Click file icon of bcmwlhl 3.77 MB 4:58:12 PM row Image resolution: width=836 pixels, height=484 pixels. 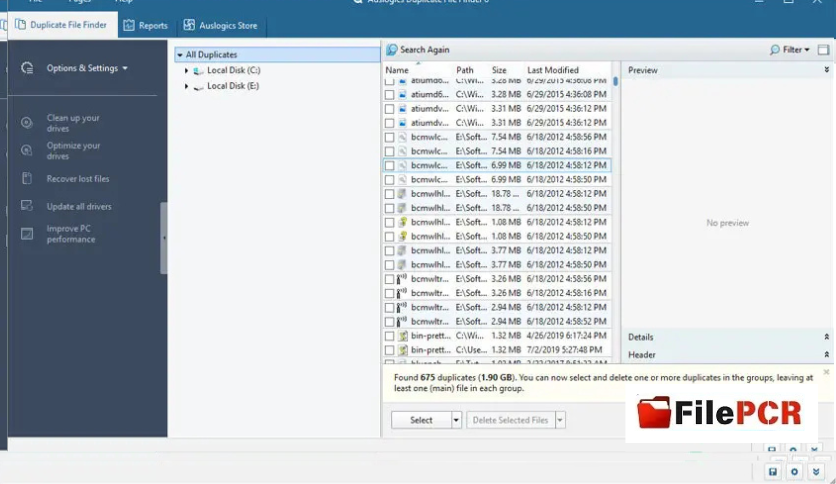[x=403, y=251]
